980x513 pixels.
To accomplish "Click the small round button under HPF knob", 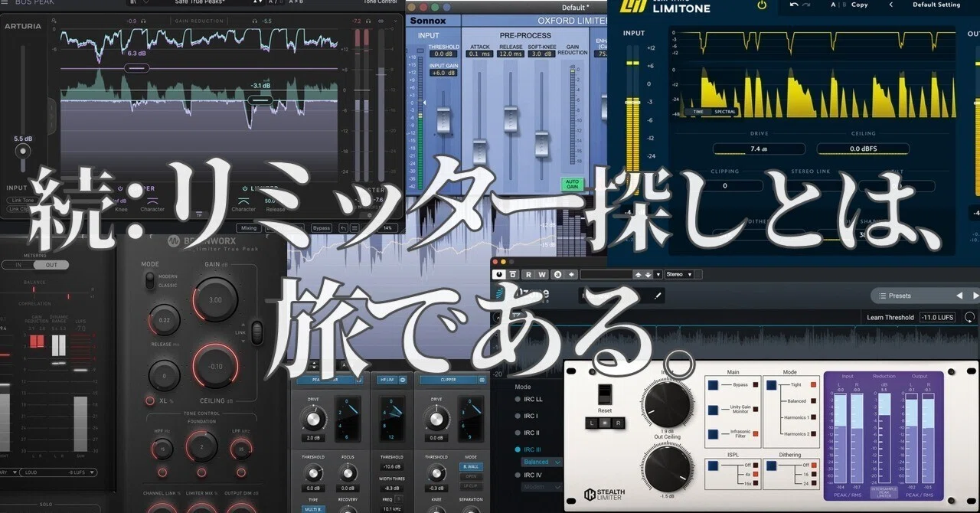I will click(x=162, y=472).
